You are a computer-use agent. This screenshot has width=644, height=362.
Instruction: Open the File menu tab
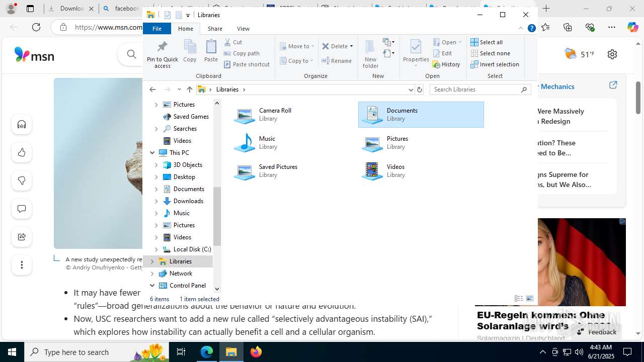[x=157, y=29]
